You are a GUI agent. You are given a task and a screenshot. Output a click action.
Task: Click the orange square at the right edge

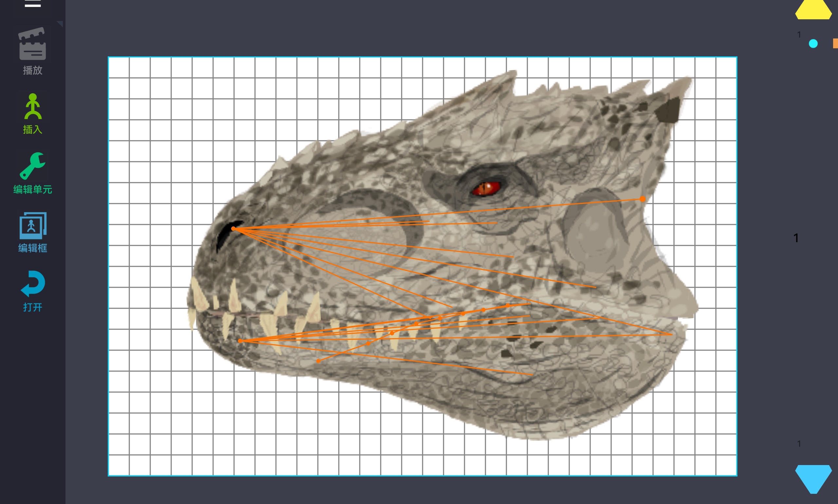[x=835, y=44]
